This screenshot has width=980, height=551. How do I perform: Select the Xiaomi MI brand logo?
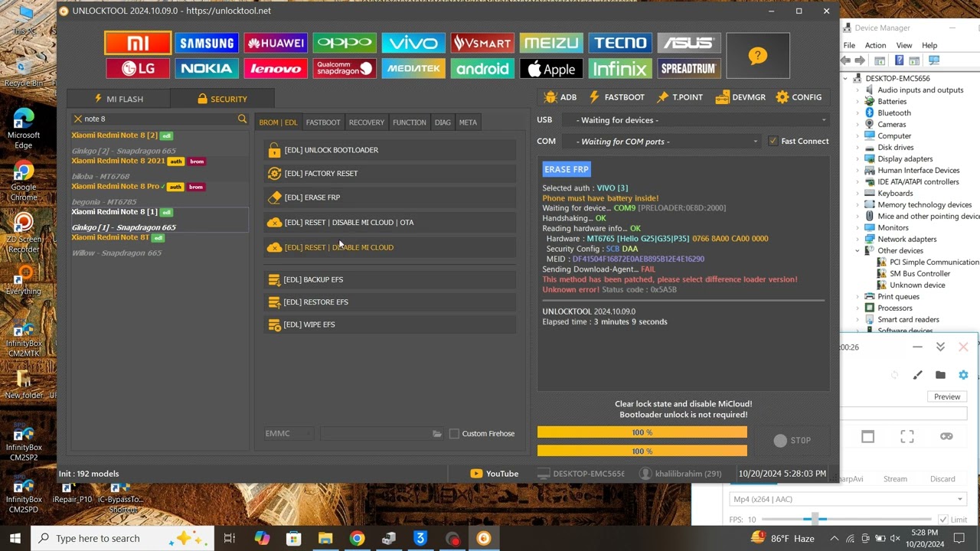click(138, 43)
